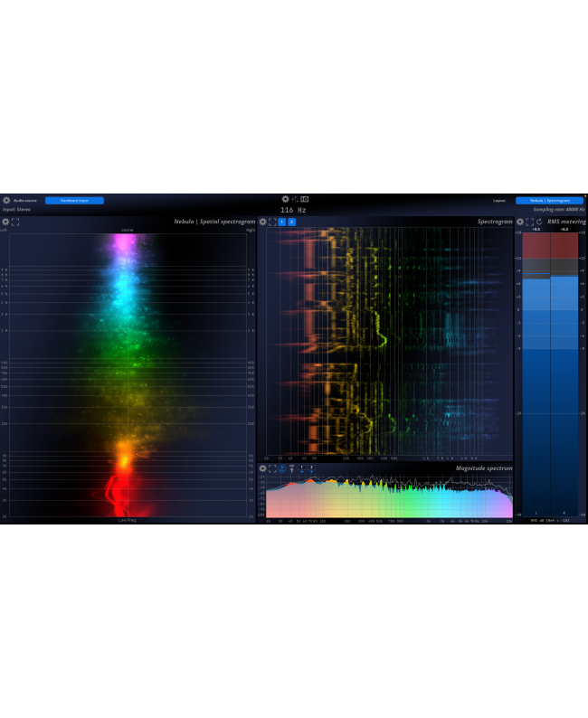Click the 116 Hz frequency readout
The width and height of the screenshot is (588, 718).
[x=293, y=210]
